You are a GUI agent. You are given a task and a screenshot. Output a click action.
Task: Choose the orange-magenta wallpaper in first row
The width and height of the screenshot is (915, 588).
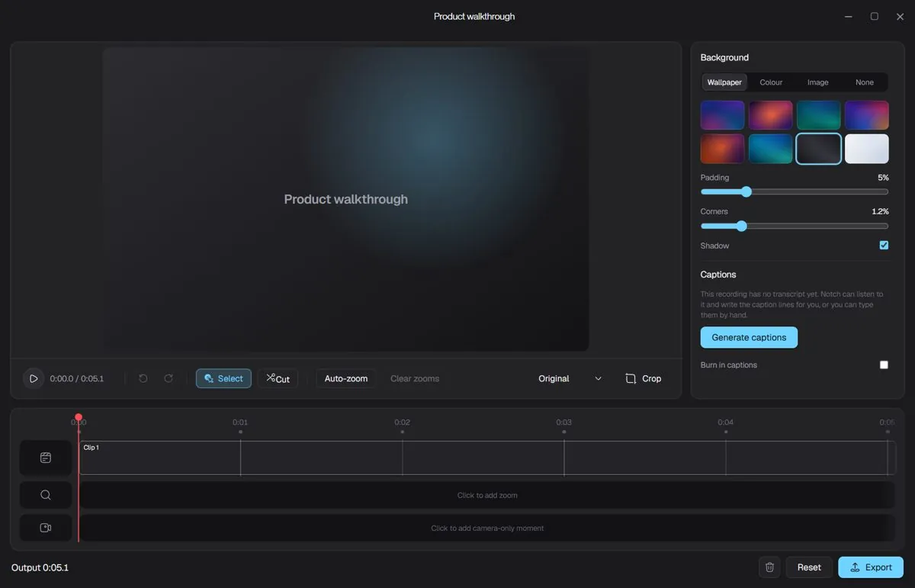click(x=770, y=115)
